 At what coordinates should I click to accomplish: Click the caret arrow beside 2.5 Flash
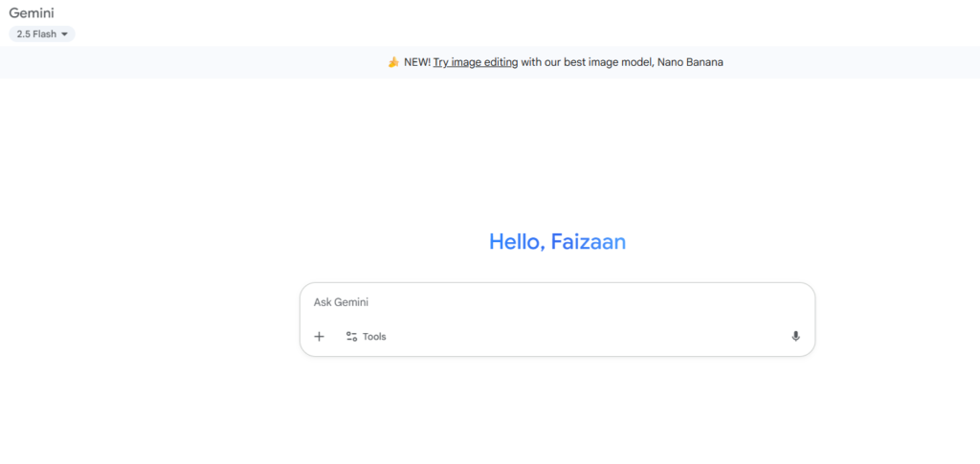coord(64,34)
